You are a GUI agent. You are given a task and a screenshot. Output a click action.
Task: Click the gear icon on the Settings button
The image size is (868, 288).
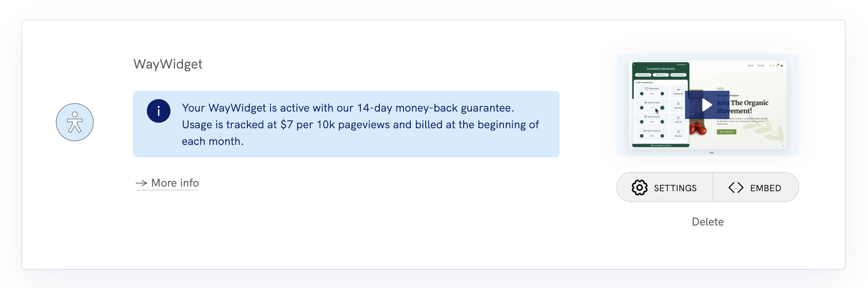pyautogui.click(x=639, y=188)
